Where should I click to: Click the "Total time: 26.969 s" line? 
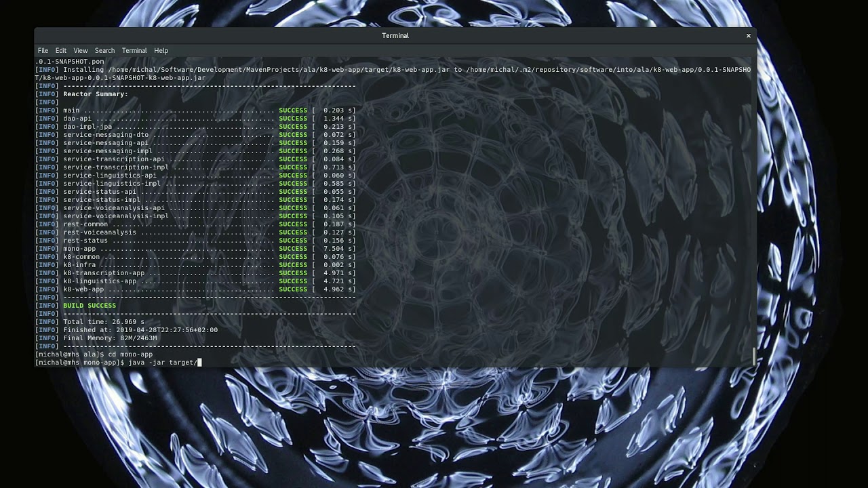(104, 322)
